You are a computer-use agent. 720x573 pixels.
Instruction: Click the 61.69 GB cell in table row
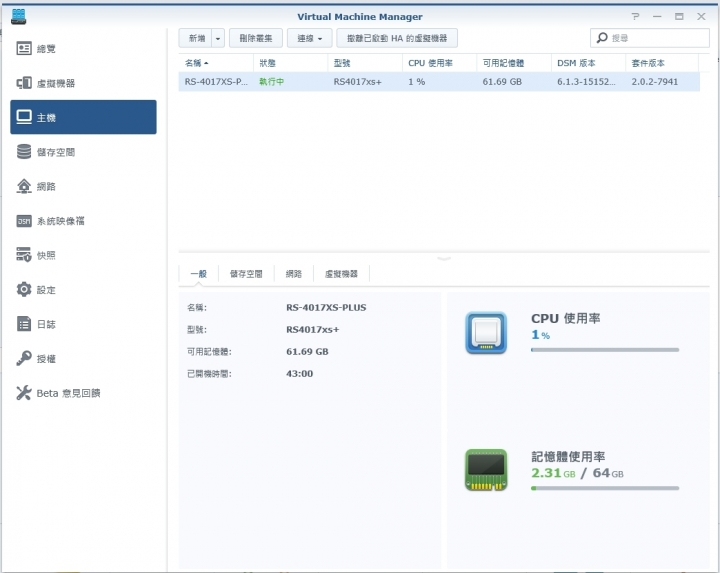(x=502, y=82)
